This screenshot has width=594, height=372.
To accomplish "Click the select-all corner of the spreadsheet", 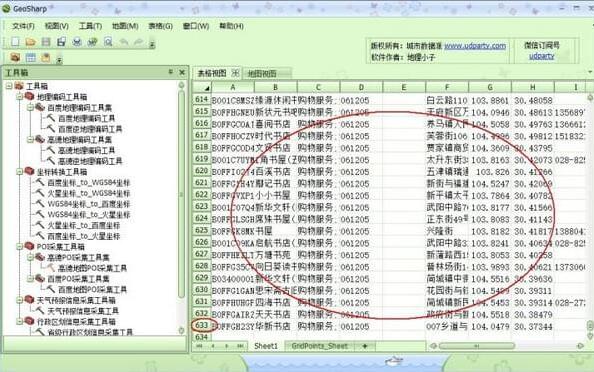I will coord(202,88).
